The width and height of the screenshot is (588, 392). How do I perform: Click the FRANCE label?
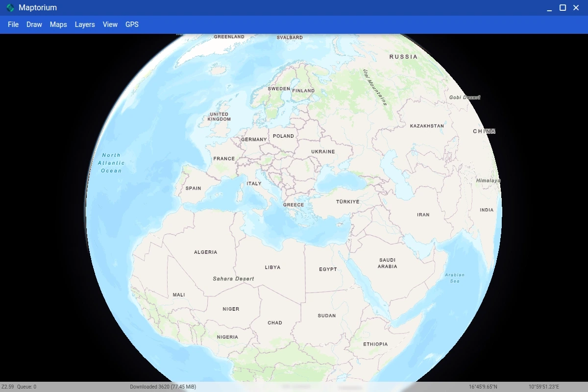click(x=224, y=159)
